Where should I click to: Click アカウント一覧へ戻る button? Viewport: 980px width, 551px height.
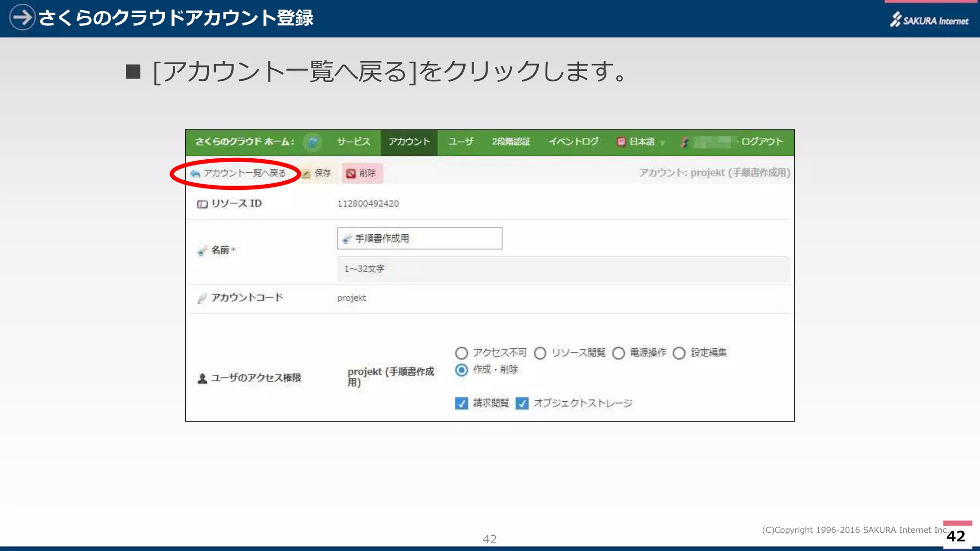(238, 173)
